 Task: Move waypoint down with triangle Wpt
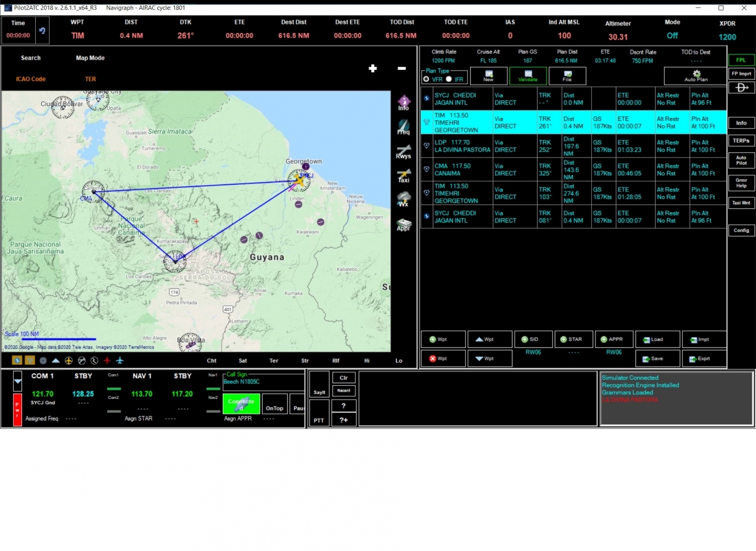pyautogui.click(x=490, y=359)
